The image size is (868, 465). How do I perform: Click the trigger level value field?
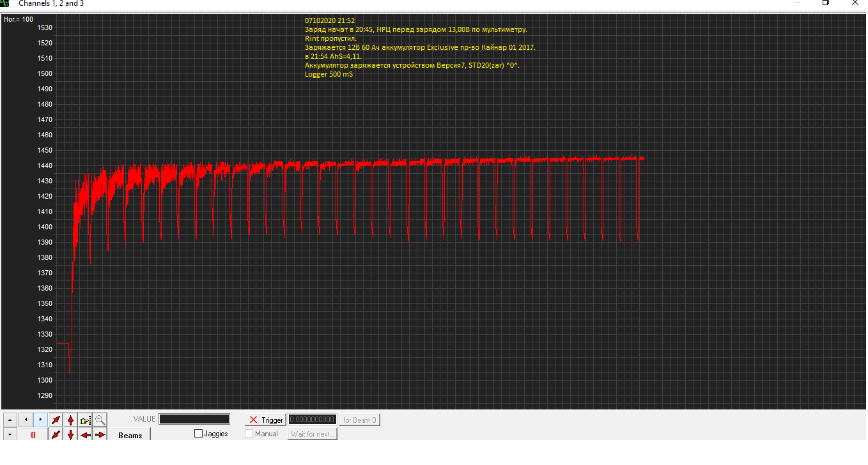coord(312,420)
